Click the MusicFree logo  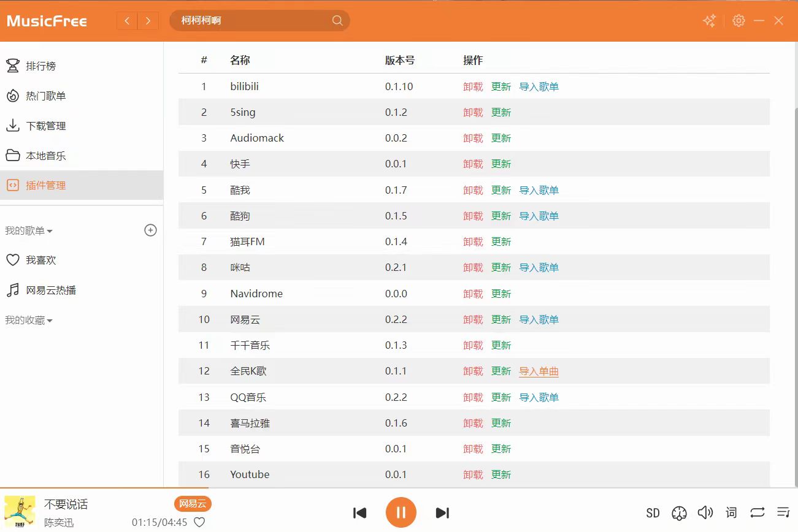coord(47,21)
